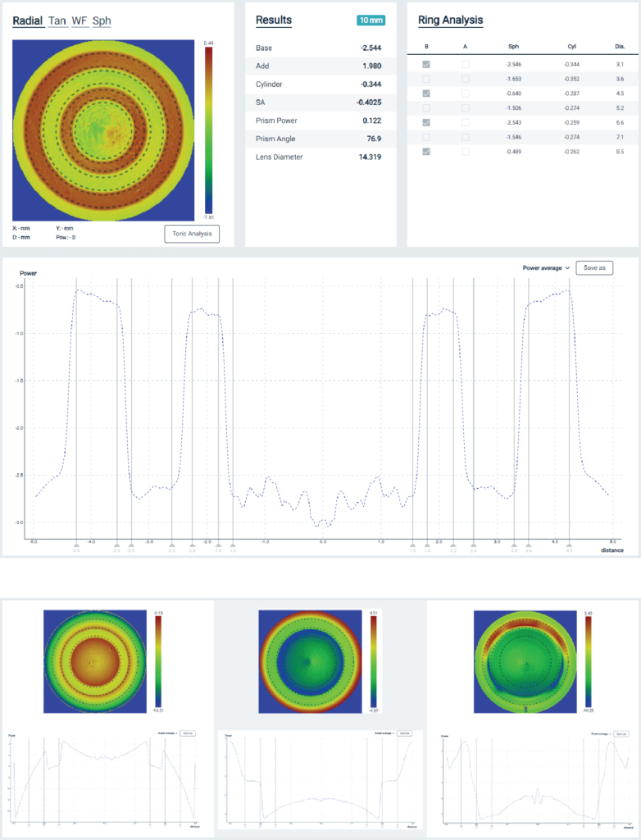Select leftmost zone marker triangle on distance axis
This screenshot has height=840, width=641.
76,544
